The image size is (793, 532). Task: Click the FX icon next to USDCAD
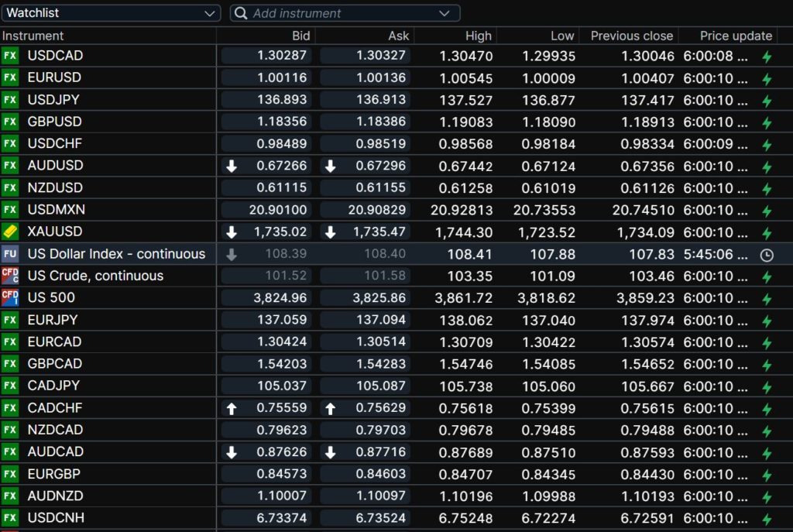tap(10, 56)
